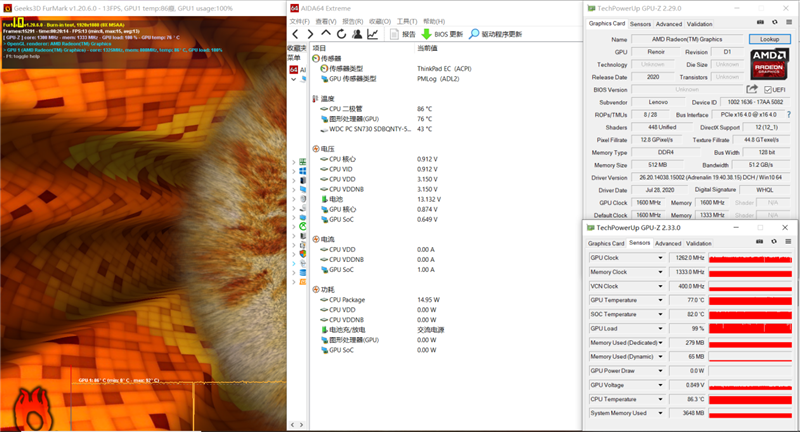Open VCN Clock sensor dropdown
800x432 pixels.
tap(660, 287)
